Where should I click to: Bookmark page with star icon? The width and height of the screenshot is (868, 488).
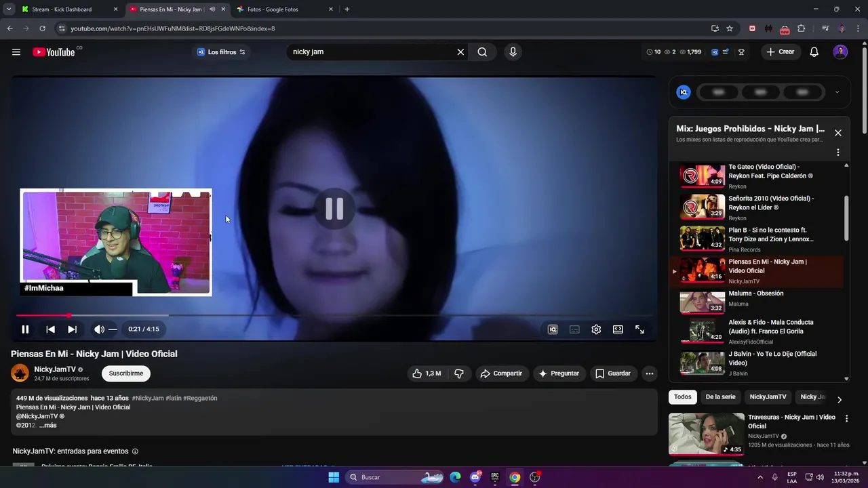[730, 28]
